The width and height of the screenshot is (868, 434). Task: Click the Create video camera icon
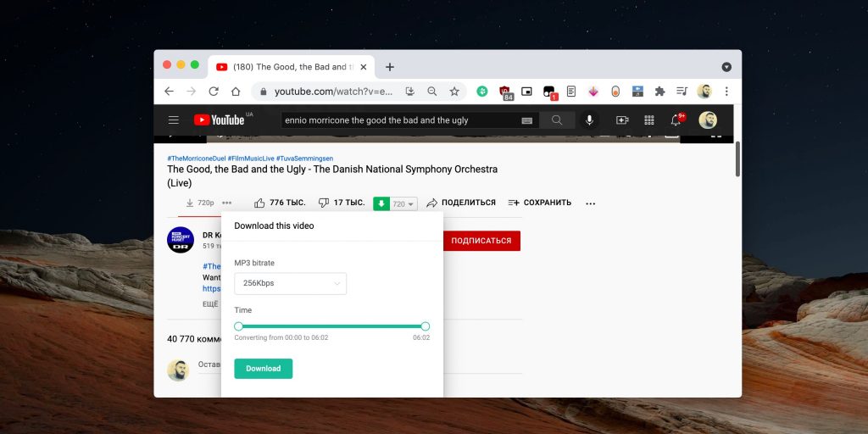[622, 120]
